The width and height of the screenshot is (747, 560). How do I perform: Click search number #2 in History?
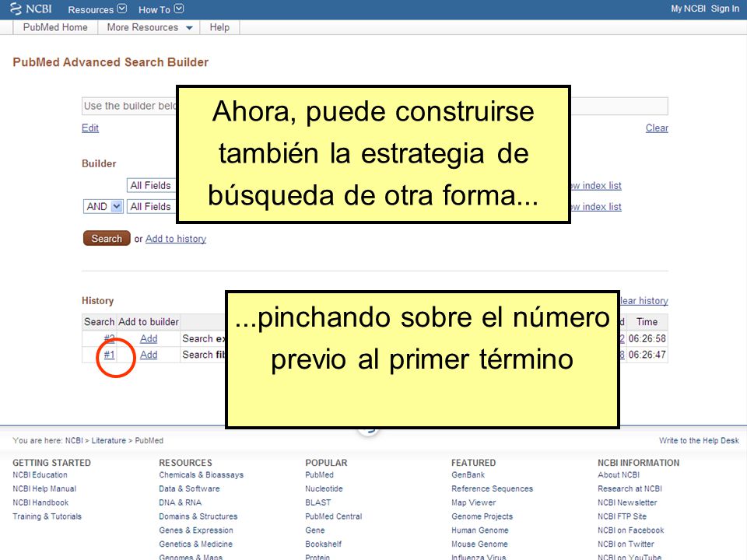click(x=109, y=338)
